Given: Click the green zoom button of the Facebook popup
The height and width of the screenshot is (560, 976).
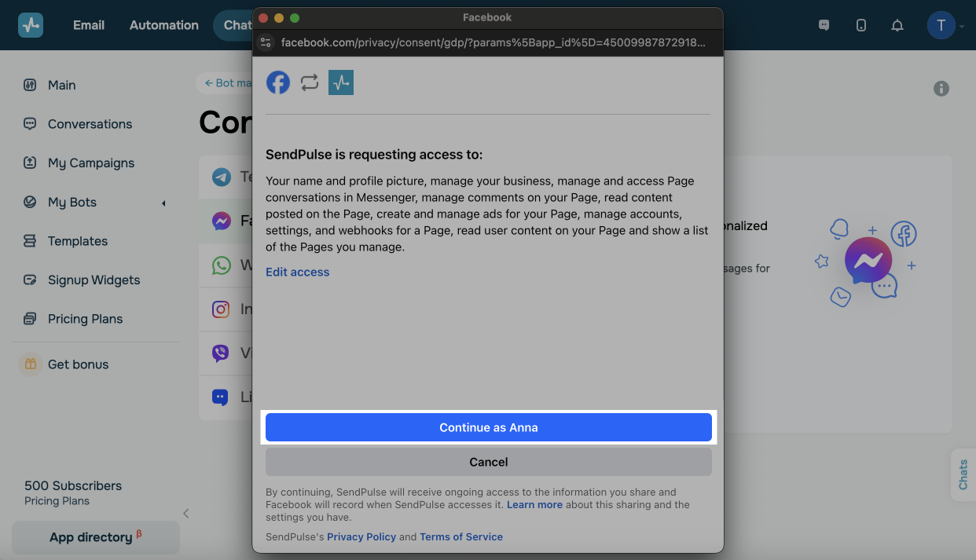Looking at the screenshot, I should coord(295,17).
